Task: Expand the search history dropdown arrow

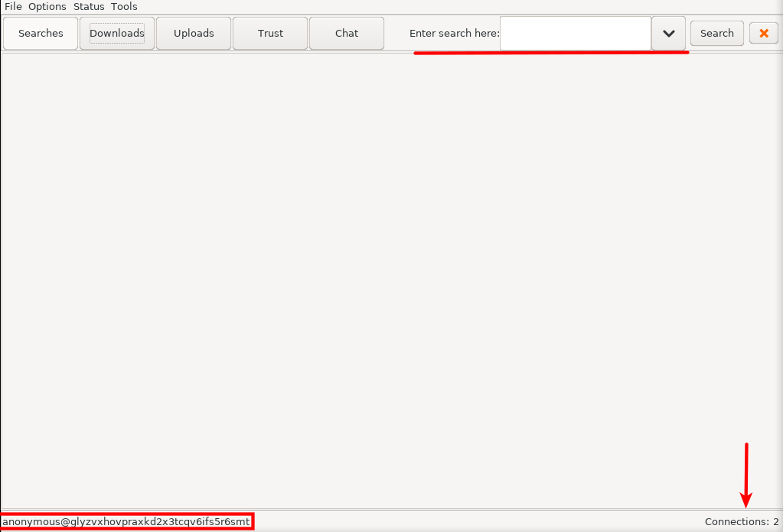Action: [x=668, y=33]
